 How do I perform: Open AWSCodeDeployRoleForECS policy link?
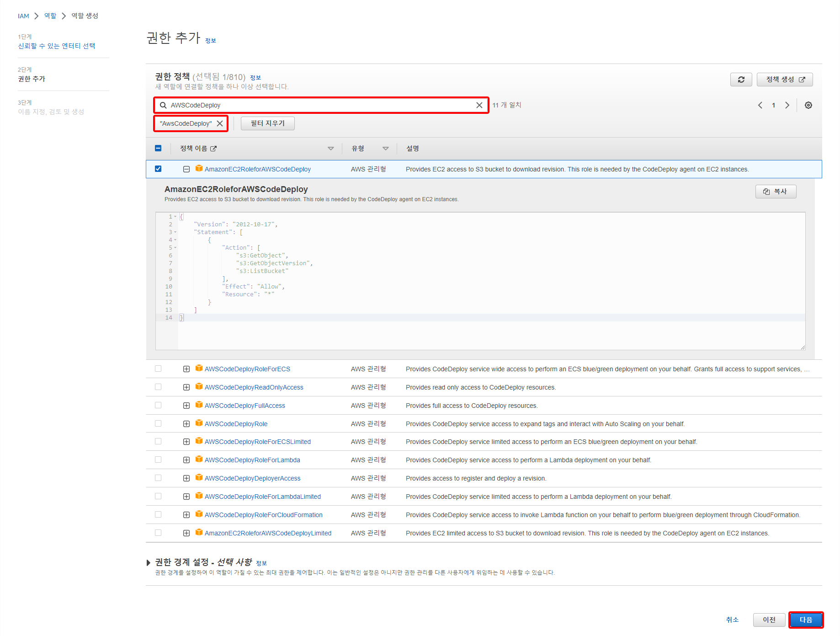pyautogui.click(x=247, y=369)
